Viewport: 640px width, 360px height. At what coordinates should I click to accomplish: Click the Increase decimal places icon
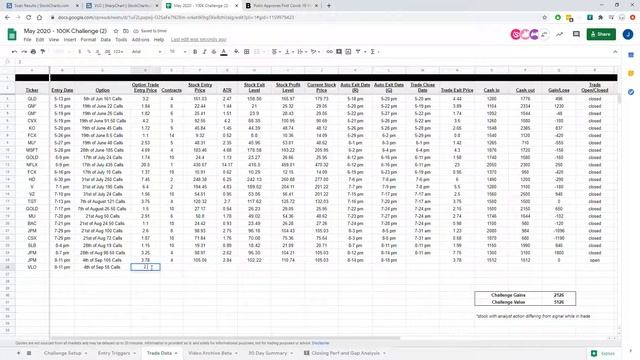(x=108, y=52)
